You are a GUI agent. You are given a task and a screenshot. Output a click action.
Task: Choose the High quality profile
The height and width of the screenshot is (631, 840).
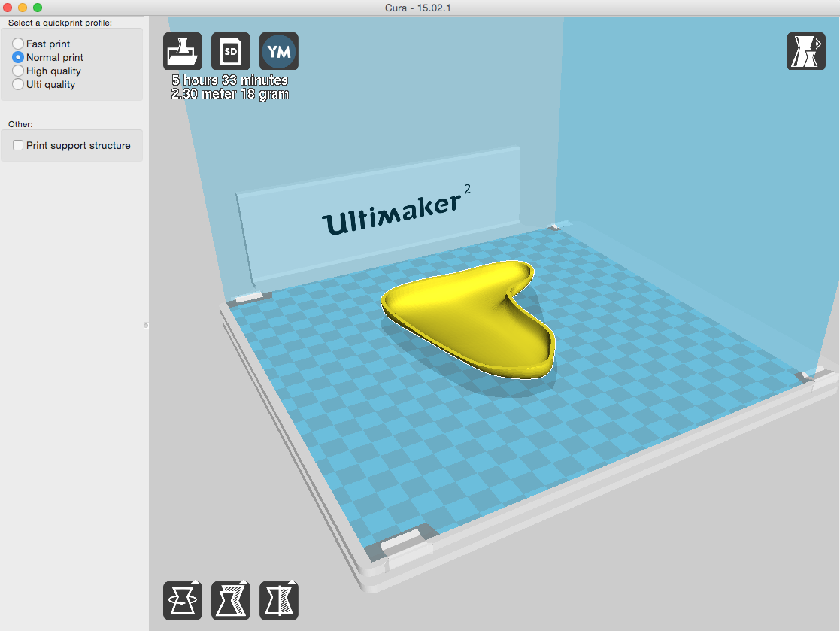click(x=47, y=71)
